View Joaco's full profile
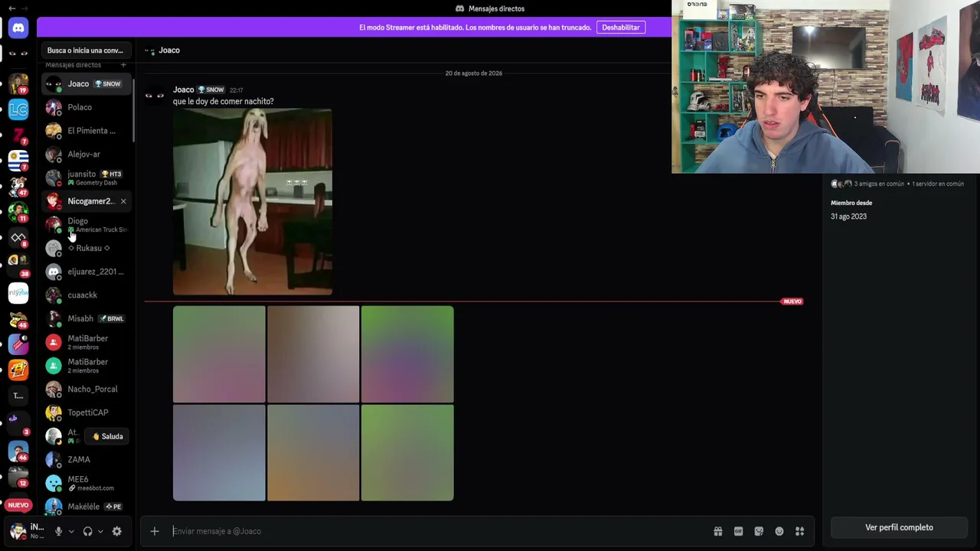This screenshot has width=980, height=551. pos(899,527)
